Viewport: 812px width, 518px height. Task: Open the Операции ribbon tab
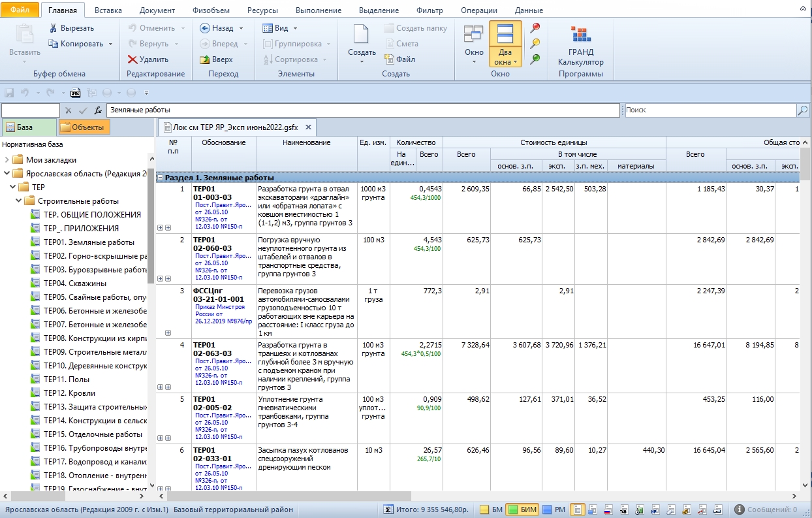point(479,10)
